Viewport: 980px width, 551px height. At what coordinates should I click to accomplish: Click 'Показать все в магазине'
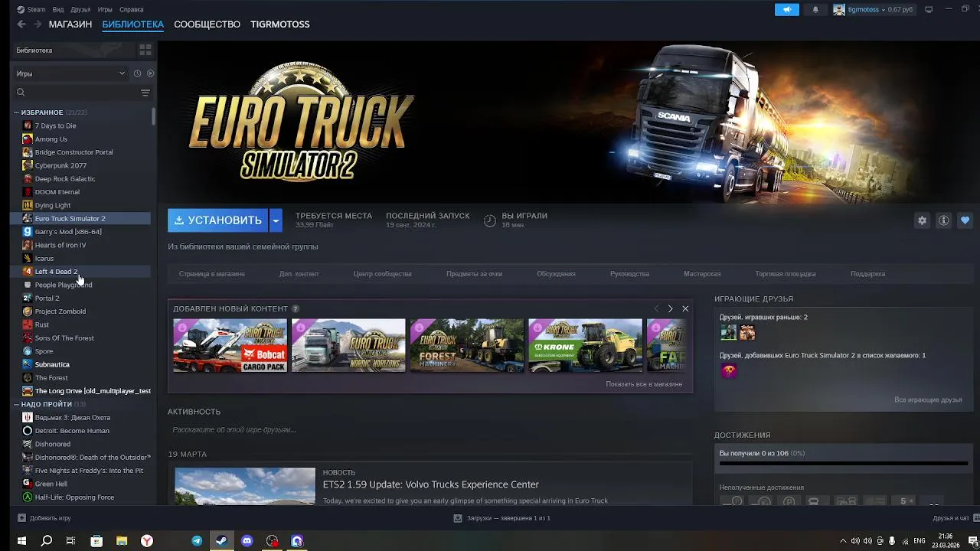(x=644, y=384)
